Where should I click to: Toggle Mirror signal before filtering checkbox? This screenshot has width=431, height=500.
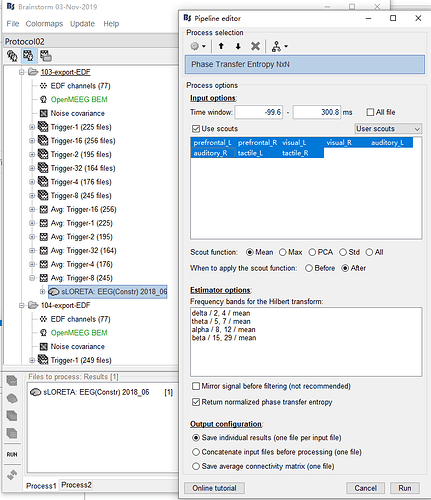pyautogui.click(x=196, y=386)
